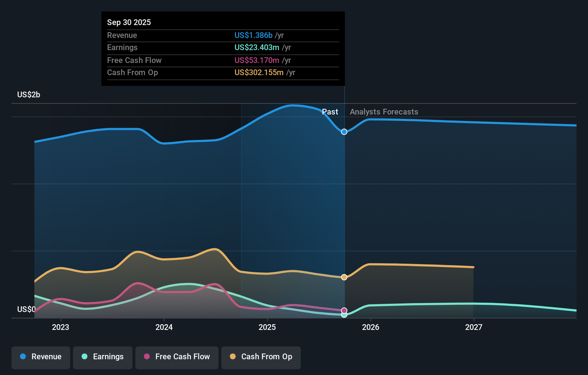Toggle the Free Cash Flow legend button
This screenshot has width=588, height=375.
pos(177,357)
